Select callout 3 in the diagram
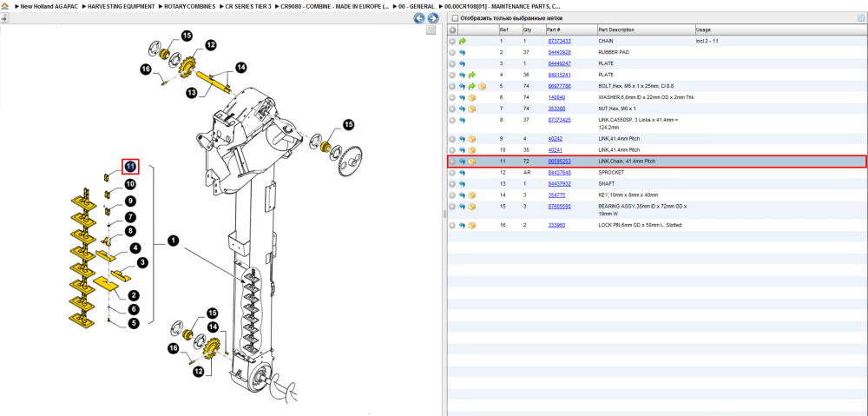This screenshot has height=416, width=868. click(142, 262)
